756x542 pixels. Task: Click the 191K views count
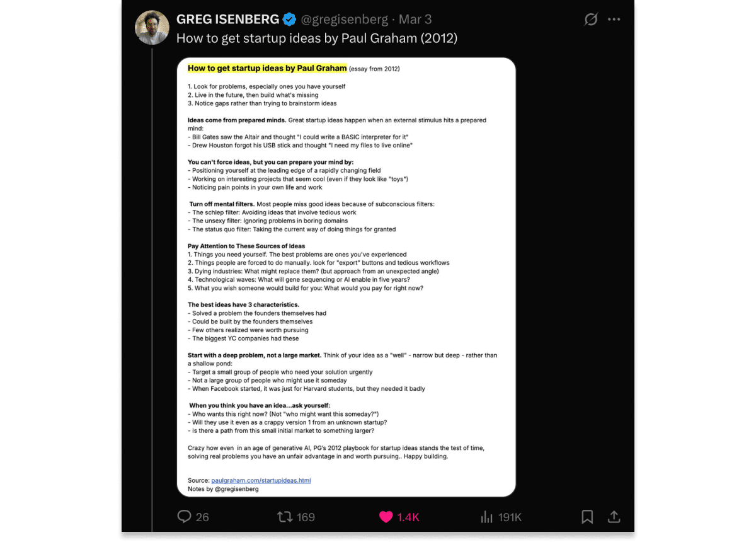click(x=510, y=517)
